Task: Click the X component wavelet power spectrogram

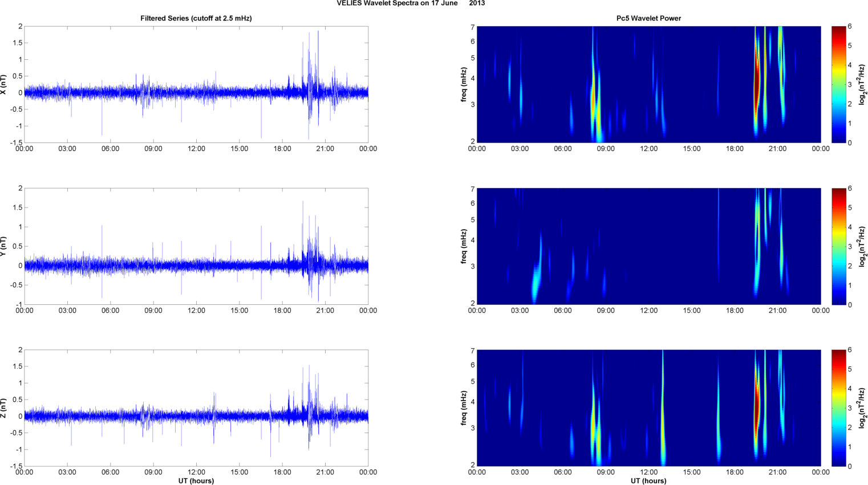Action: coord(648,84)
